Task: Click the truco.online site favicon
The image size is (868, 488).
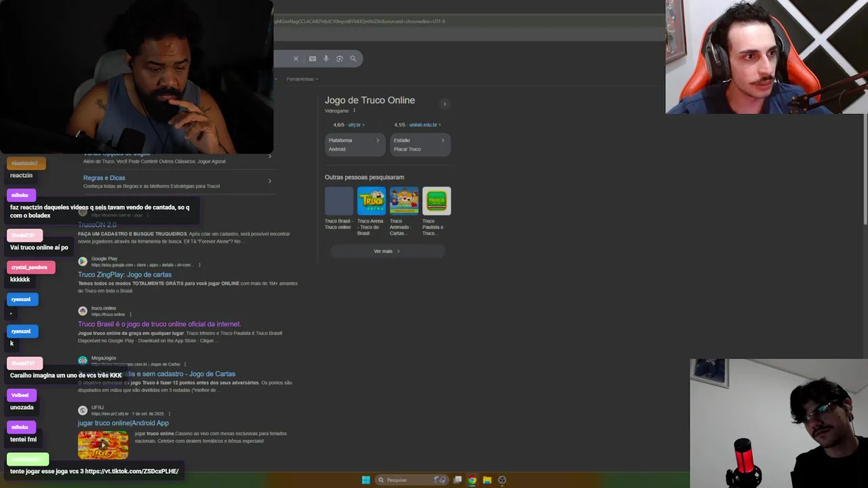Action: (x=83, y=311)
